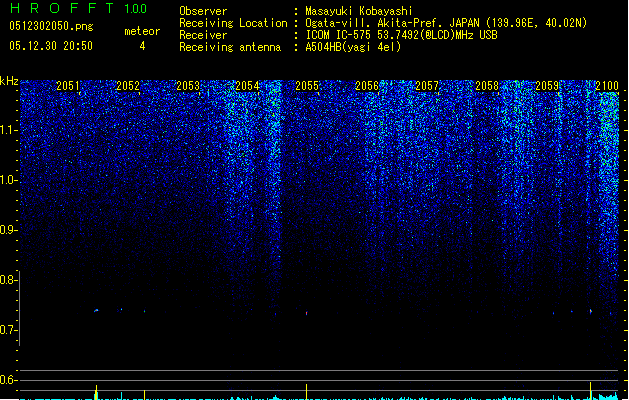This screenshot has height=400, width=629.
Task: Click the 2056 time marker
Action: pos(367,86)
